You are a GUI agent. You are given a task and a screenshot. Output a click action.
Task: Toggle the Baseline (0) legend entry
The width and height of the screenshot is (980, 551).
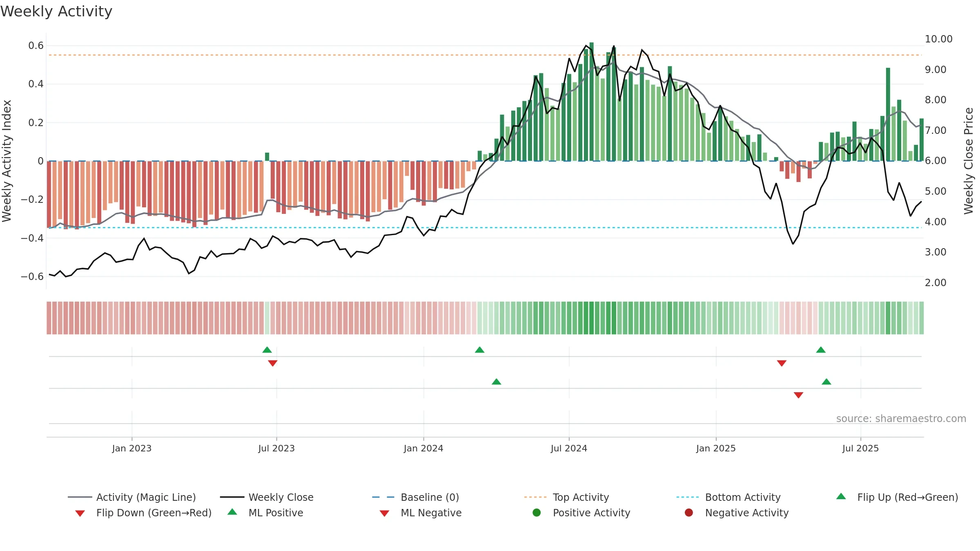416,497
